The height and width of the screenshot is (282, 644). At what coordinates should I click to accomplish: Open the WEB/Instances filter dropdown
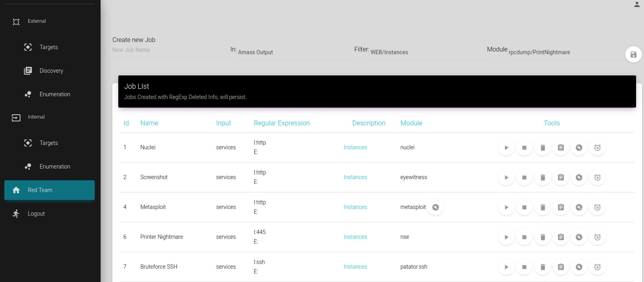point(427,52)
